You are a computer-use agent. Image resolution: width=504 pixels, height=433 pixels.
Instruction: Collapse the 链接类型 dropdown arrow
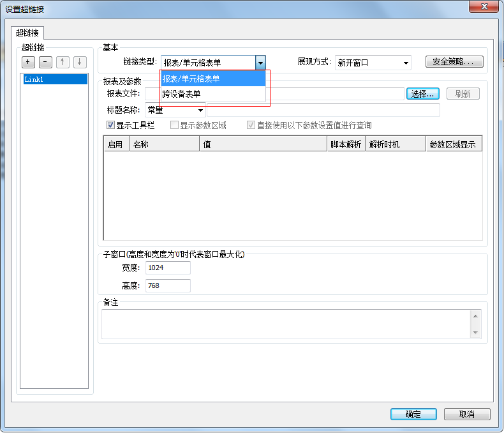[x=260, y=63]
